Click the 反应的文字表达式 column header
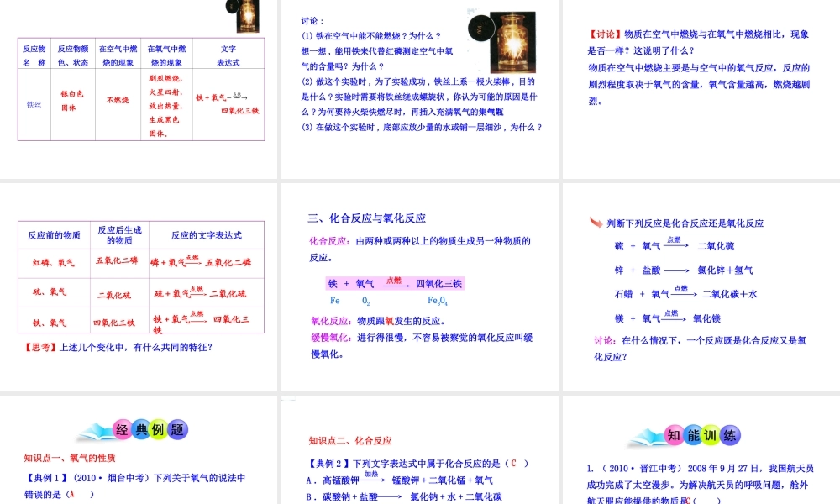The width and height of the screenshot is (840, 504). coord(207,235)
